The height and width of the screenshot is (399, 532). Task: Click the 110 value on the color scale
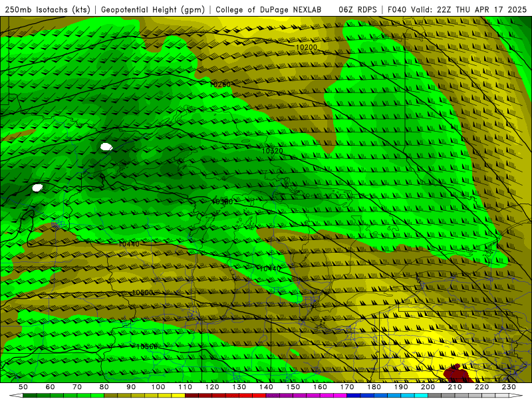click(185, 387)
